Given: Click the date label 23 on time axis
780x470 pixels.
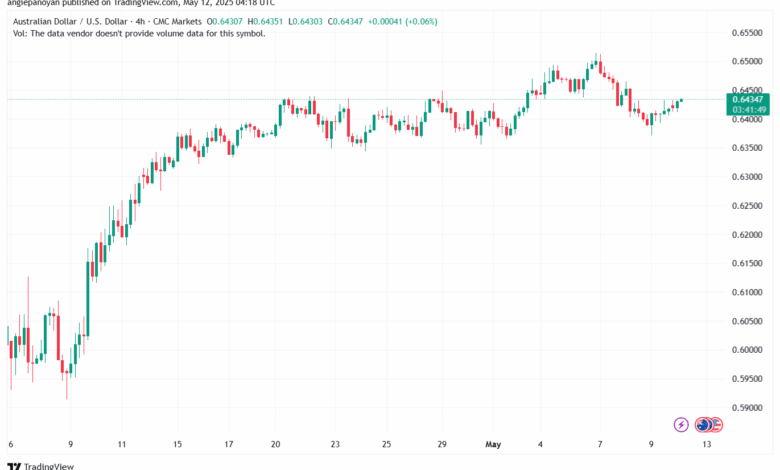Looking at the screenshot, I should point(335,445).
